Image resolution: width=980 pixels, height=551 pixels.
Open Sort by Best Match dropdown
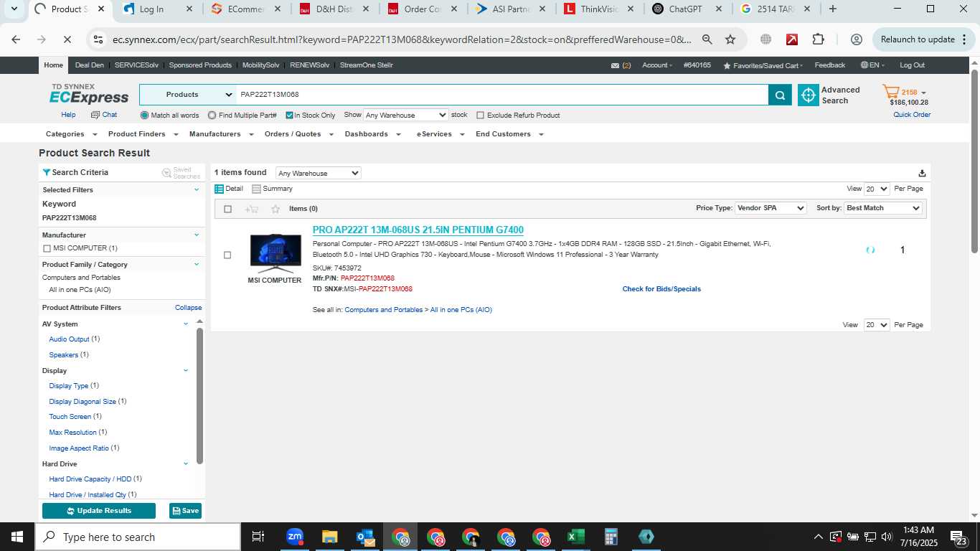coord(883,208)
